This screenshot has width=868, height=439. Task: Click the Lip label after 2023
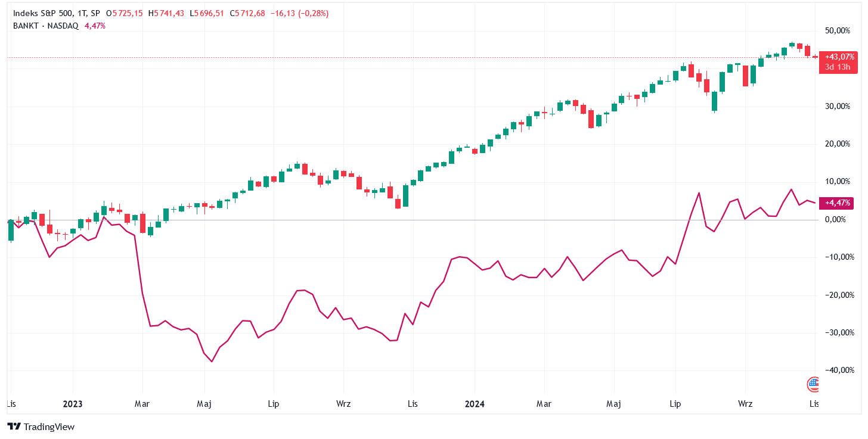point(273,404)
